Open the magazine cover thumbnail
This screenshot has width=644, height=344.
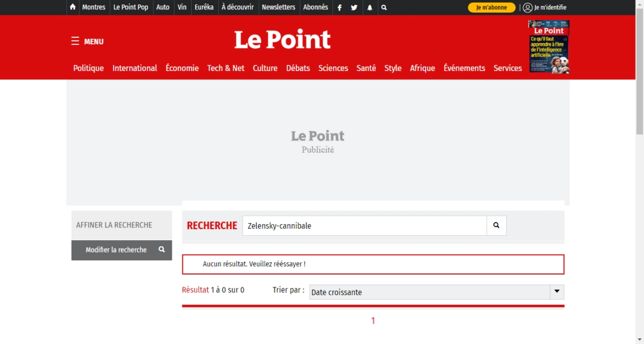(549, 47)
